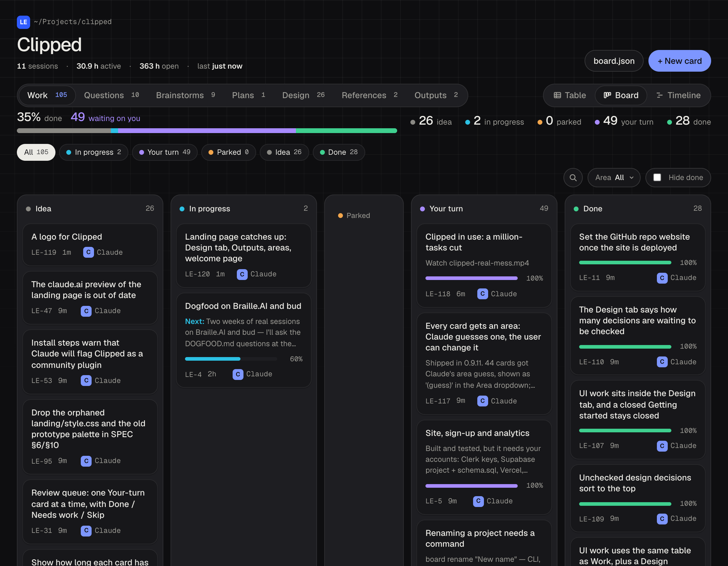Click Claude avatar on card LE-107
728x566 pixels.
click(662, 446)
